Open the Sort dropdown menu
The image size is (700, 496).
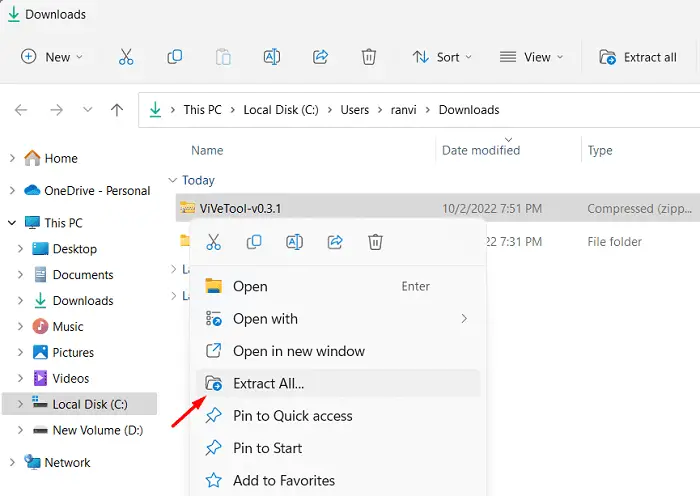click(436, 57)
